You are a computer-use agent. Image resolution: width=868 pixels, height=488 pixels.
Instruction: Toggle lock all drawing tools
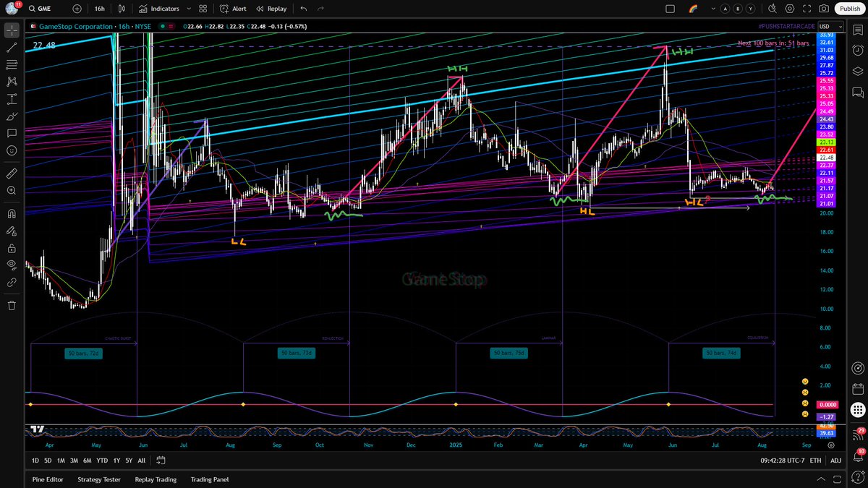(x=12, y=248)
